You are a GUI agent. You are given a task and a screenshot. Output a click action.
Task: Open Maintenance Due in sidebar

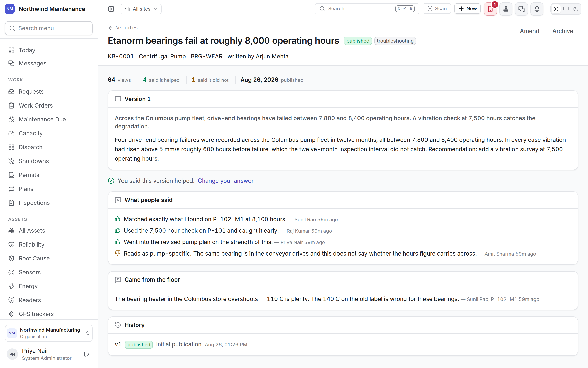tap(49, 119)
